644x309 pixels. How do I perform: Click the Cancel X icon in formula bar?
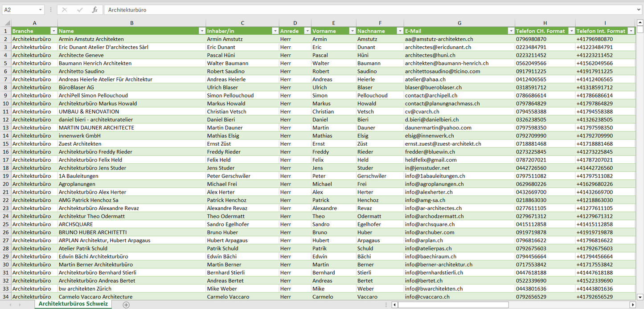[x=65, y=10]
